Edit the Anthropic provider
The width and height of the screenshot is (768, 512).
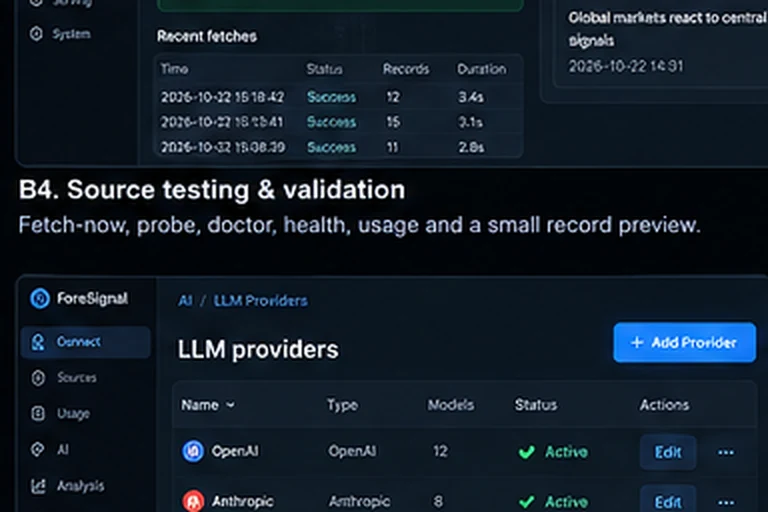pyautogui.click(x=668, y=501)
